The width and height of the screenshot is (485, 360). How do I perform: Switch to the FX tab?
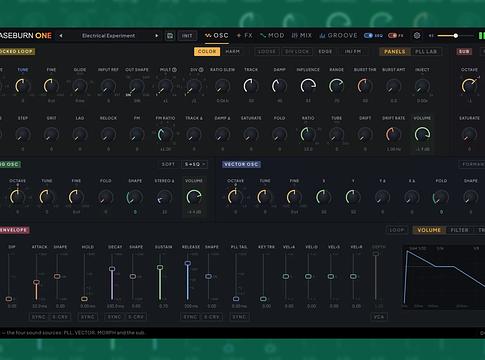tap(245, 35)
